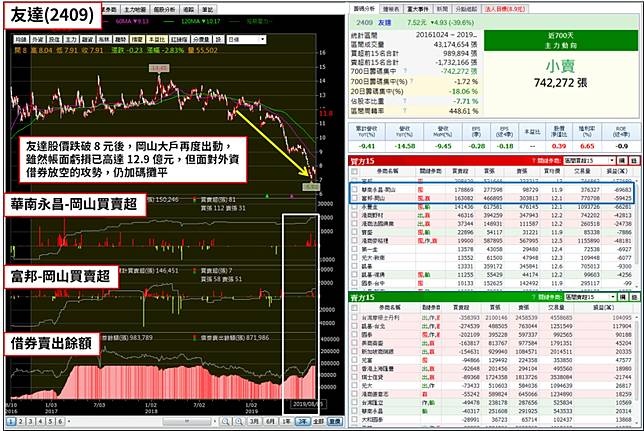Click the 港商法國興業 row in buyers list

(492, 224)
